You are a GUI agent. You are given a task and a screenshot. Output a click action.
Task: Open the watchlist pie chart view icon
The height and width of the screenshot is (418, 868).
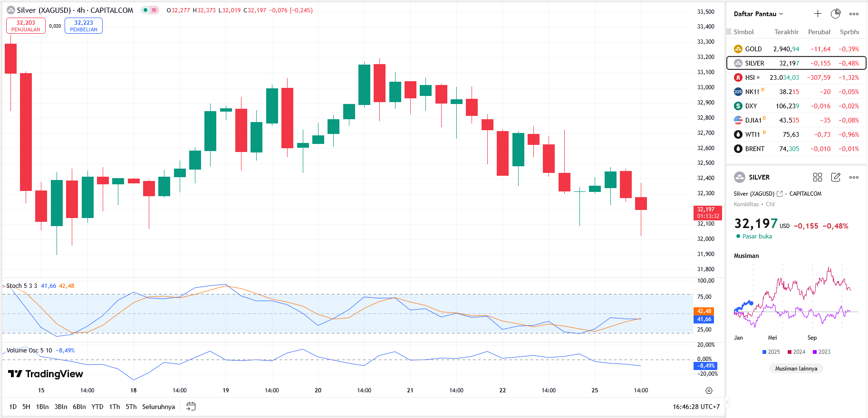[x=835, y=14]
